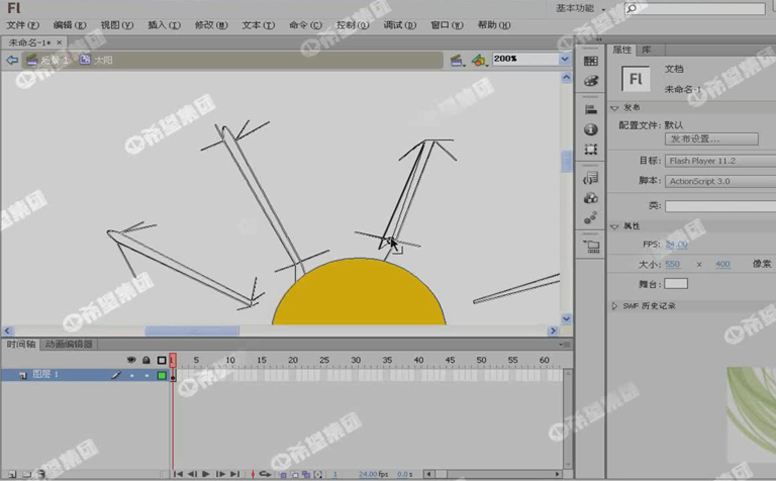Open the 修改 menu
This screenshot has width=776, height=481.
[x=210, y=24]
